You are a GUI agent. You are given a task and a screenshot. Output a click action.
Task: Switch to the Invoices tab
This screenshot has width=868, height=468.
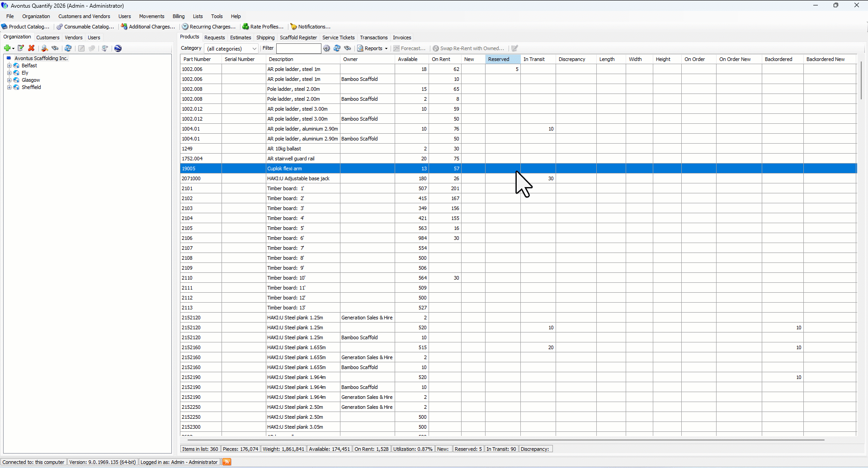[x=402, y=37]
